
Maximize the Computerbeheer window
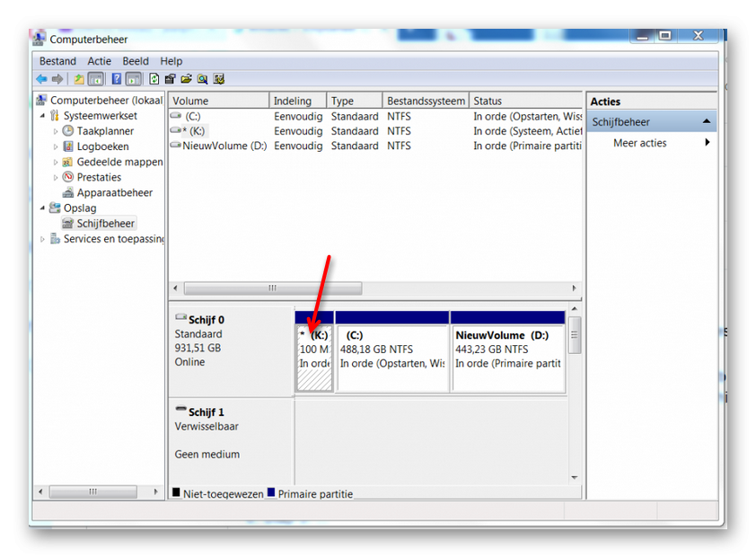click(665, 36)
